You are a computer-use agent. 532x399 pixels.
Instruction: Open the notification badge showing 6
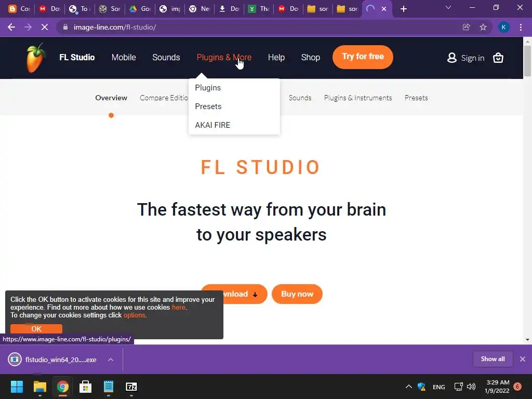click(517, 387)
